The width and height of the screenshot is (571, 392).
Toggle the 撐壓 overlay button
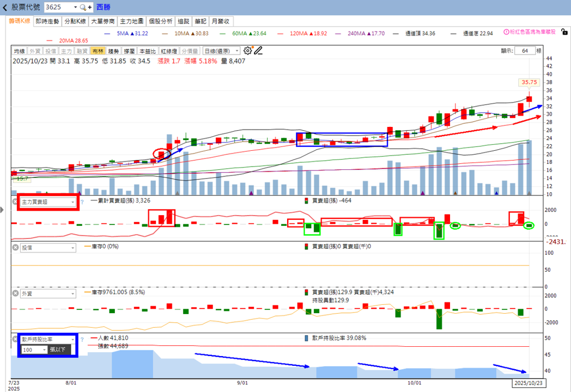[x=129, y=51]
